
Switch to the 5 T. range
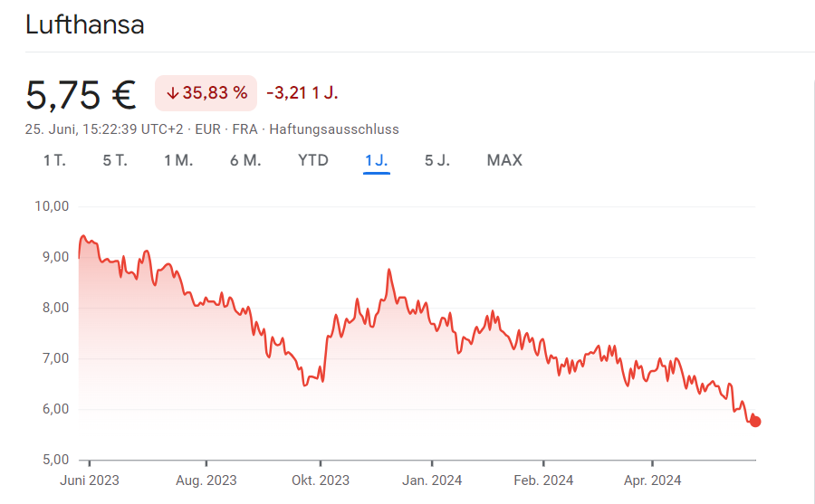115,160
